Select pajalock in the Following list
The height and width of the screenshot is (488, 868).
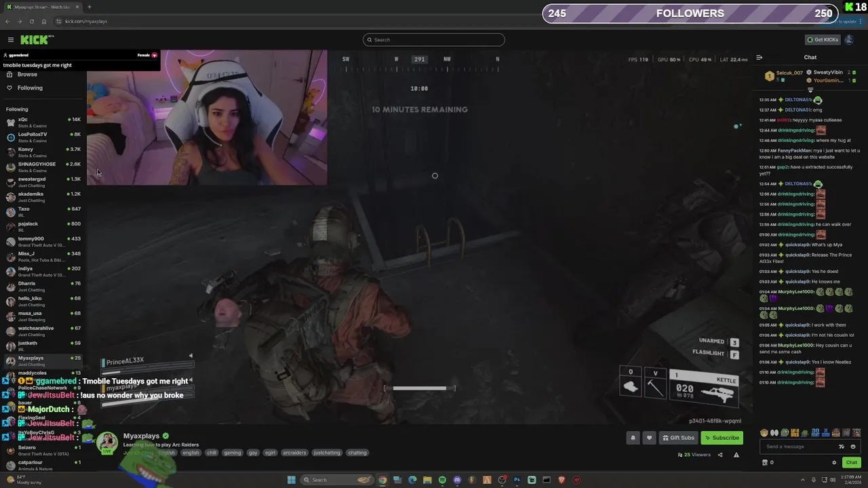(43, 227)
